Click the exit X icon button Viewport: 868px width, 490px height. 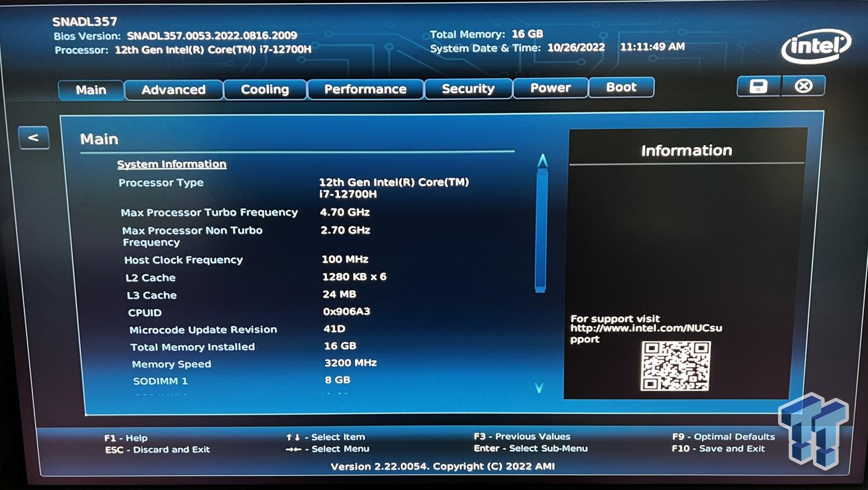(x=803, y=86)
